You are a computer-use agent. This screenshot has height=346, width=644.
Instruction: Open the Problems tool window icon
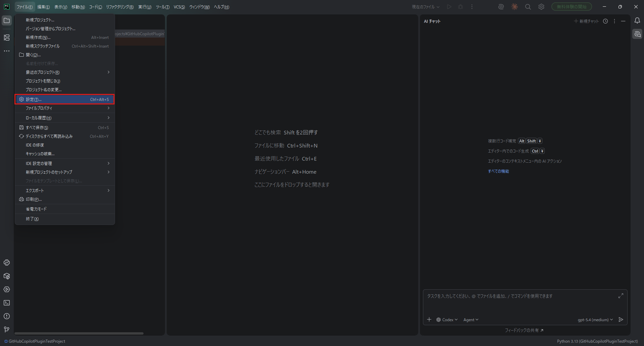pyautogui.click(x=7, y=316)
